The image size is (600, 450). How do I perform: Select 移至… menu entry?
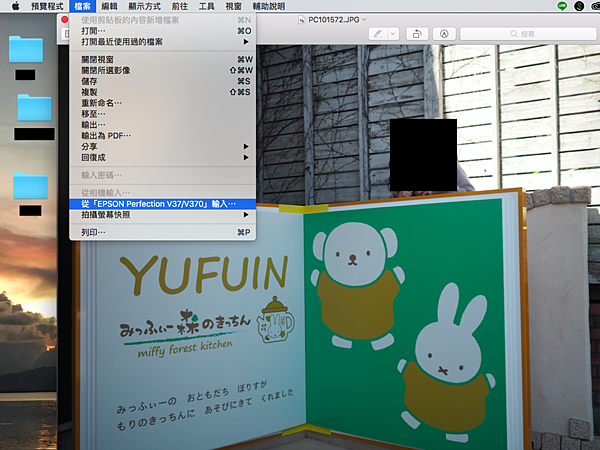tap(163, 114)
